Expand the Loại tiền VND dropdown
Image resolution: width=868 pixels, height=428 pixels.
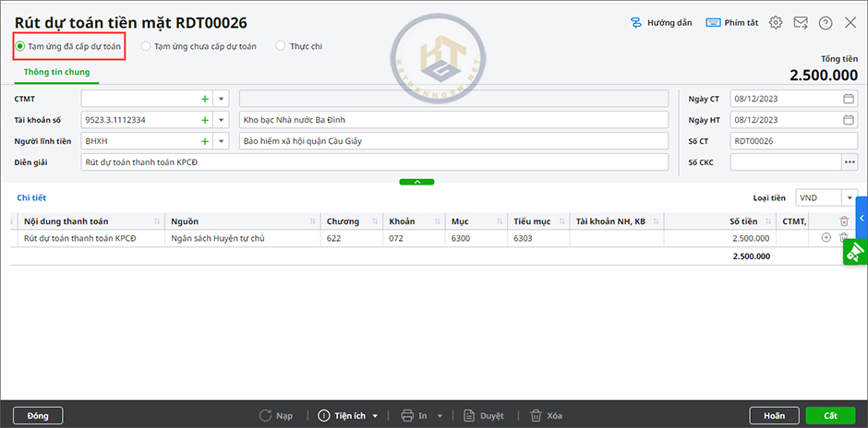click(x=849, y=197)
